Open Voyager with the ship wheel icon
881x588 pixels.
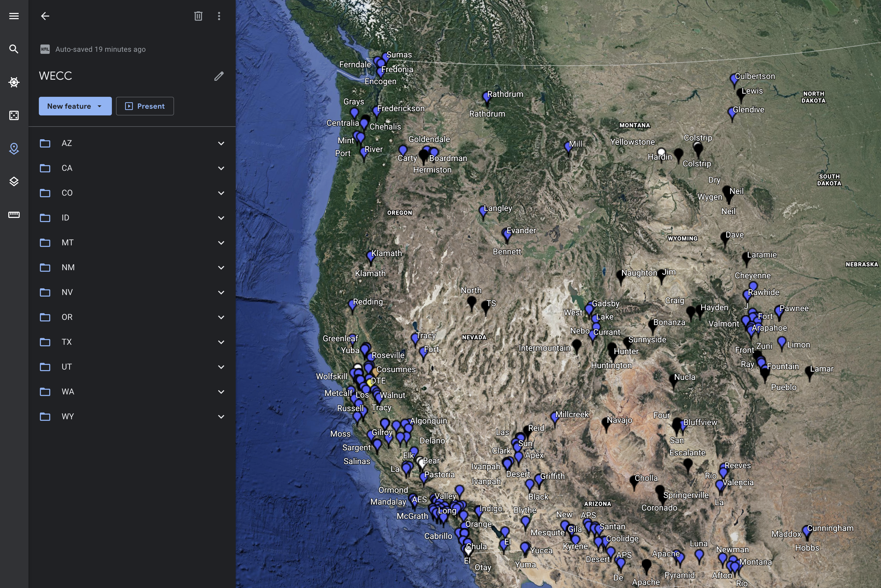click(x=13, y=82)
